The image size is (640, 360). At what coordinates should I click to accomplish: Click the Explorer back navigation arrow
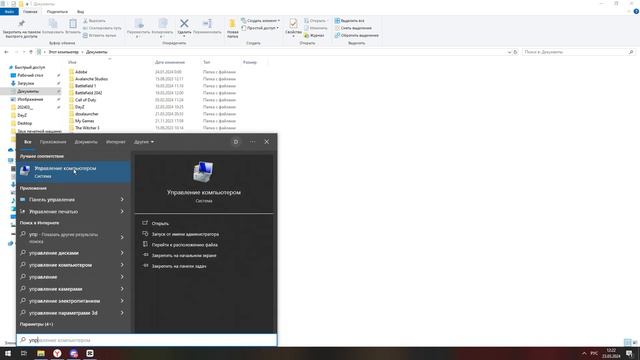click(6, 52)
